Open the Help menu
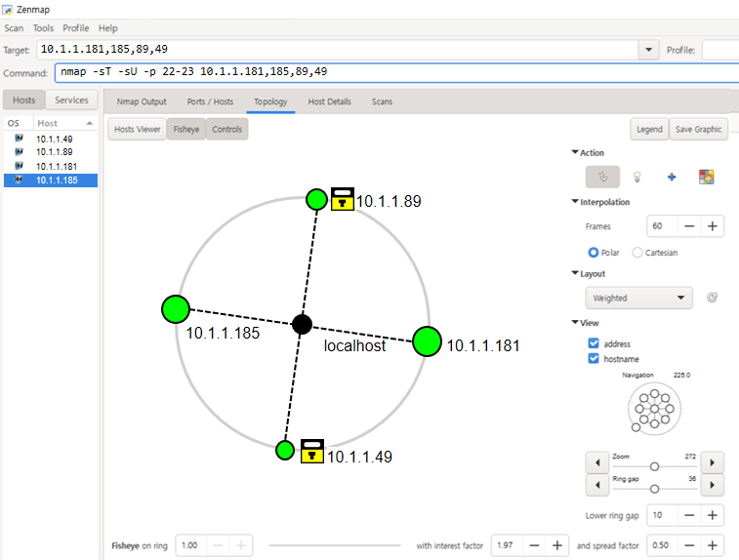The image size is (739, 560). pyautogui.click(x=108, y=28)
